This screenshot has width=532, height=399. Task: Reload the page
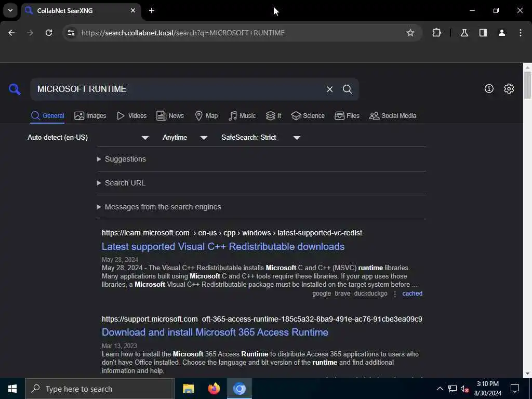[x=49, y=33]
